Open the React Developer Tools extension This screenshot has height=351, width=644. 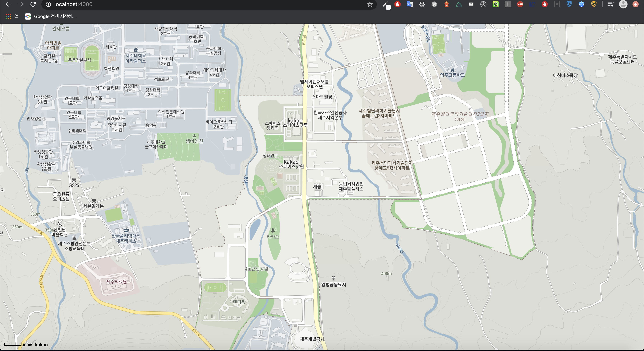422,4
